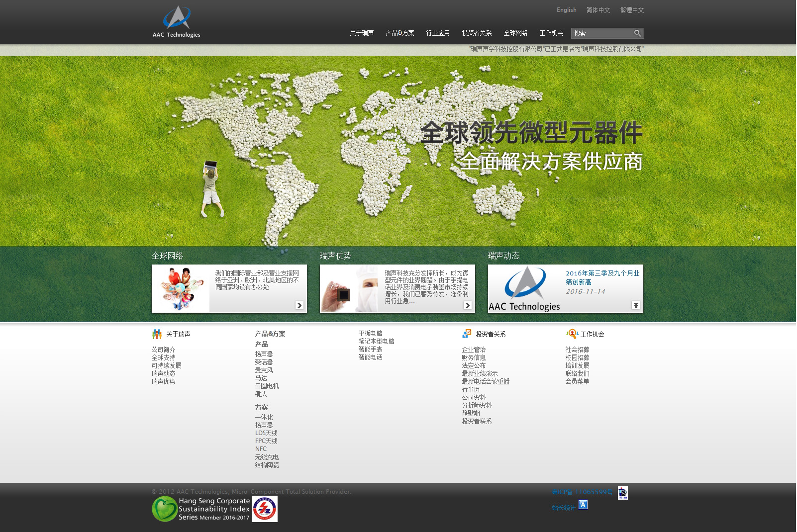Switch language to English
This screenshot has height=532, width=797.
click(566, 10)
